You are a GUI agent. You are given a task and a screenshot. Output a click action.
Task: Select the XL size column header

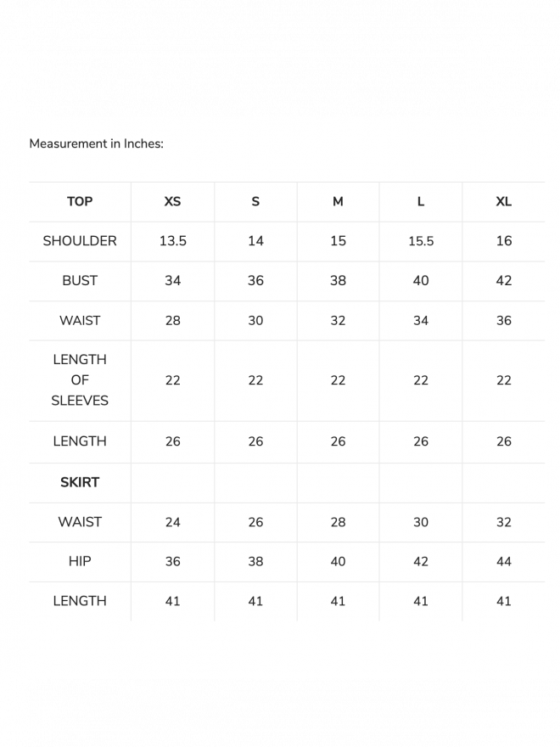[504, 201]
